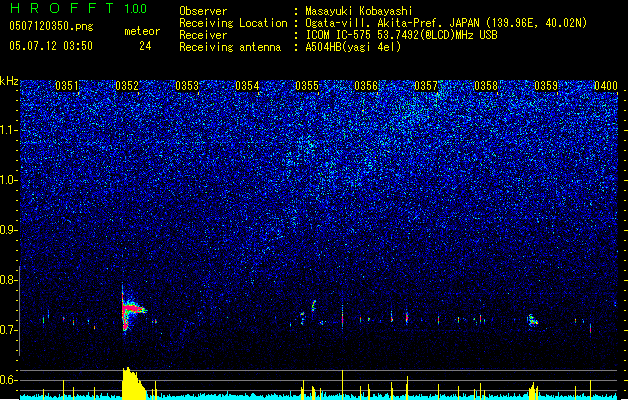Viewport: 629px width, 400px height.
Task: Click the date stamp 05.07.12 03:50
Action: coord(51,46)
